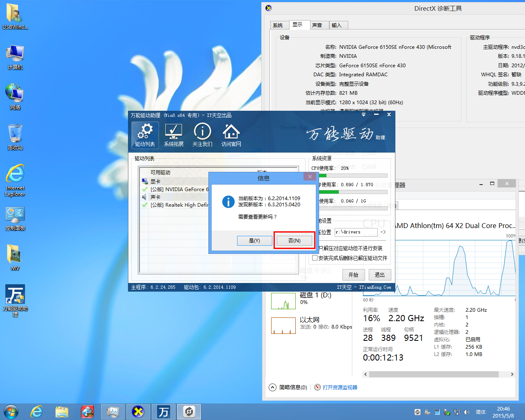This screenshot has width=525, height=420.
Task: Select 磁盘 1 (D:) graph thumbnail
Action: coord(283,301)
